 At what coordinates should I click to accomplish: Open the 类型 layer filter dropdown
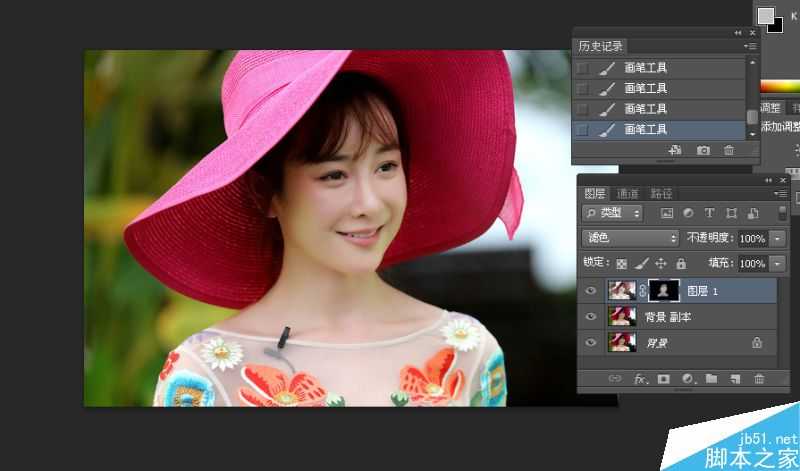pos(612,213)
